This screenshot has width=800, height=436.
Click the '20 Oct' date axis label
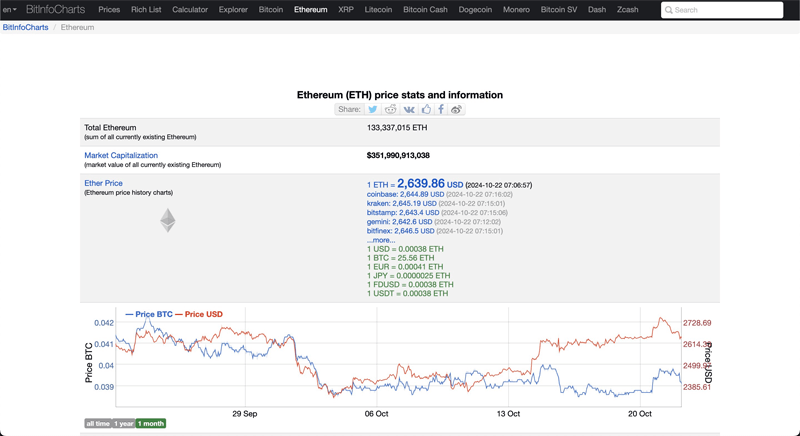[x=640, y=414]
